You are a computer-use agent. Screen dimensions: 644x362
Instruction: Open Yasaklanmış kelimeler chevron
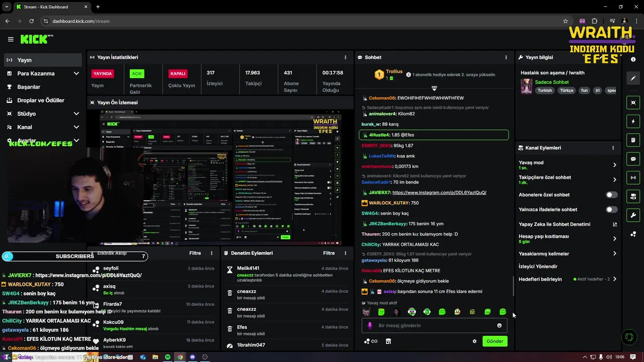tap(614, 253)
